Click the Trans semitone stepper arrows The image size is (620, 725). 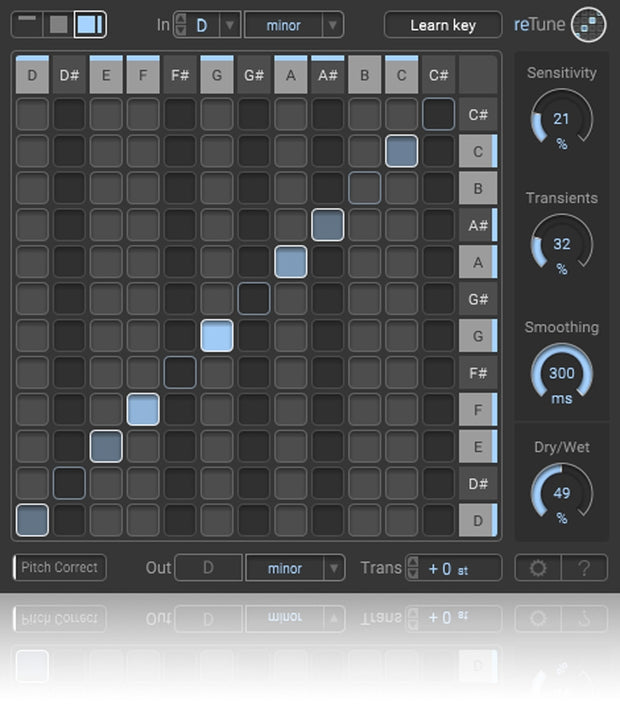(413, 568)
